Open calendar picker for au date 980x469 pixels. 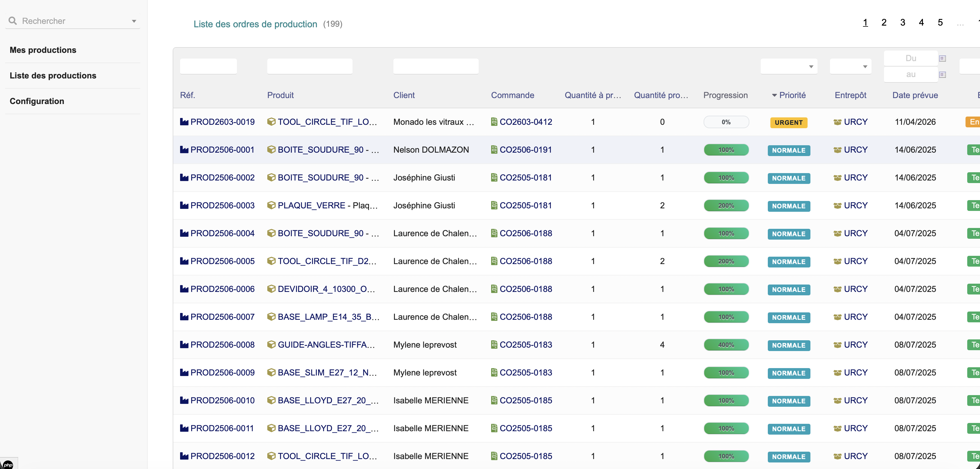click(x=942, y=74)
